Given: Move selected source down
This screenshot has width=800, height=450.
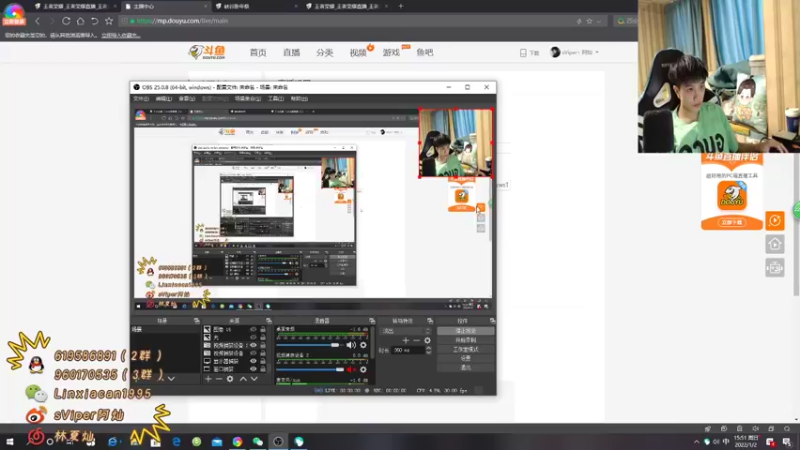Looking at the screenshot, I should 254,379.
